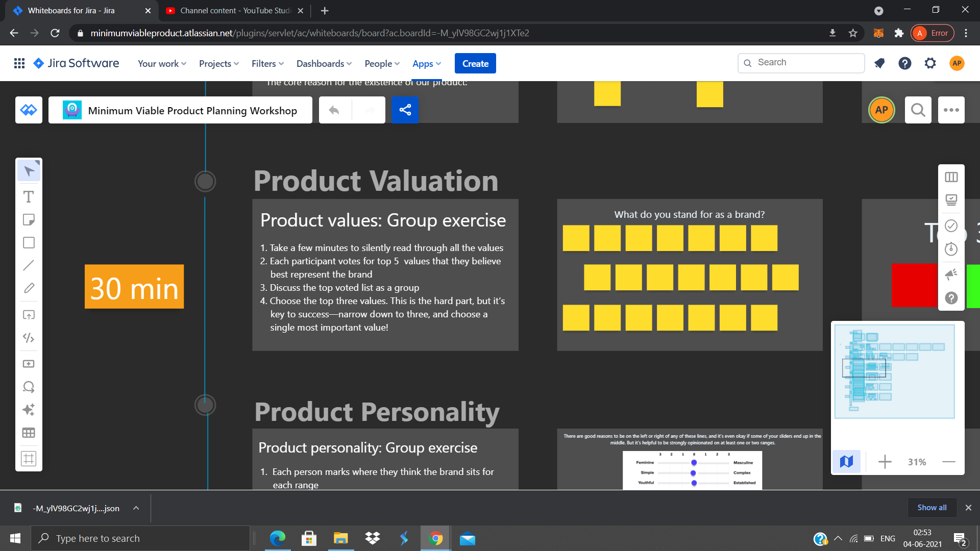Select the Line tool
The height and width of the screenshot is (551, 980).
point(29,265)
